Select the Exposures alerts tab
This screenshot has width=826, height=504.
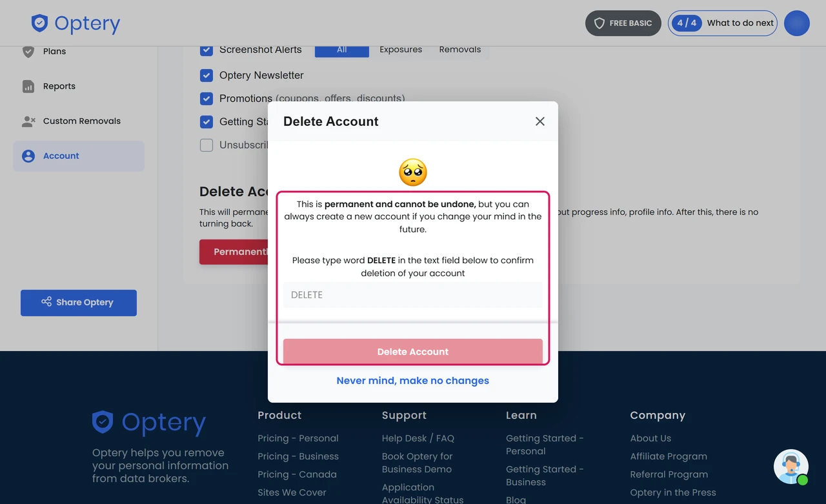[x=401, y=50]
